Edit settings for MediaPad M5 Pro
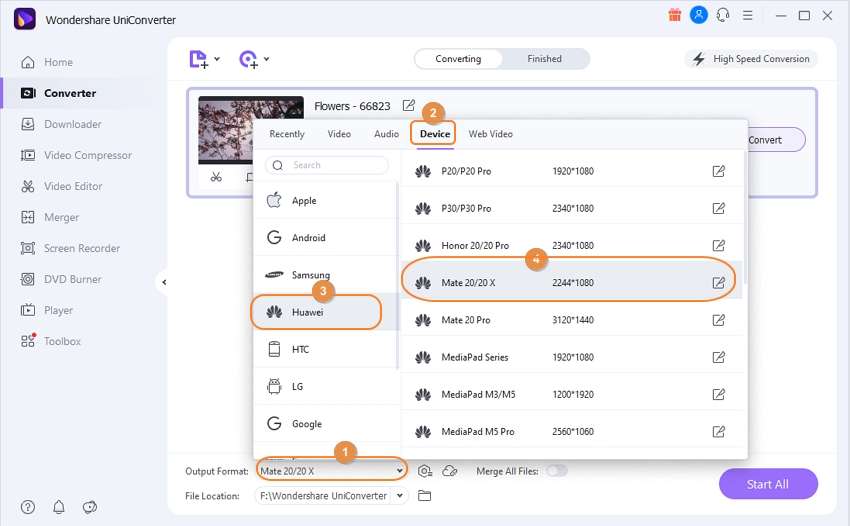 click(718, 432)
